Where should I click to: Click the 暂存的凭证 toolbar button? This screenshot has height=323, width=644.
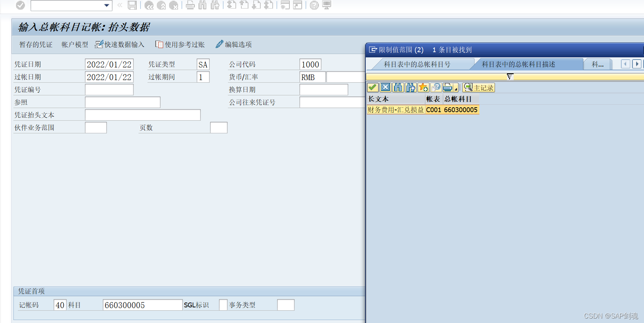(x=36, y=44)
